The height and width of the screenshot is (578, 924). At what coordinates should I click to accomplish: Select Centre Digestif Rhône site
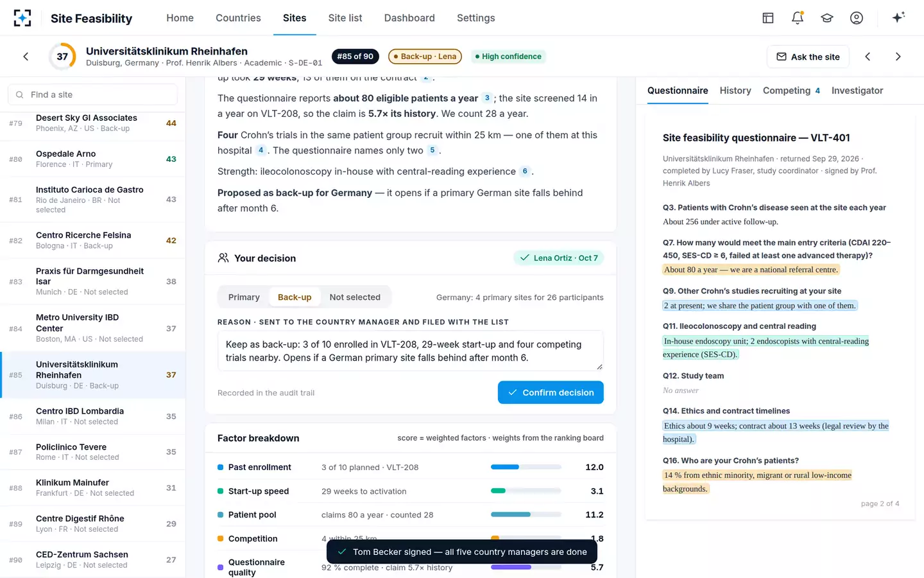pyautogui.click(x=93, y=523)
